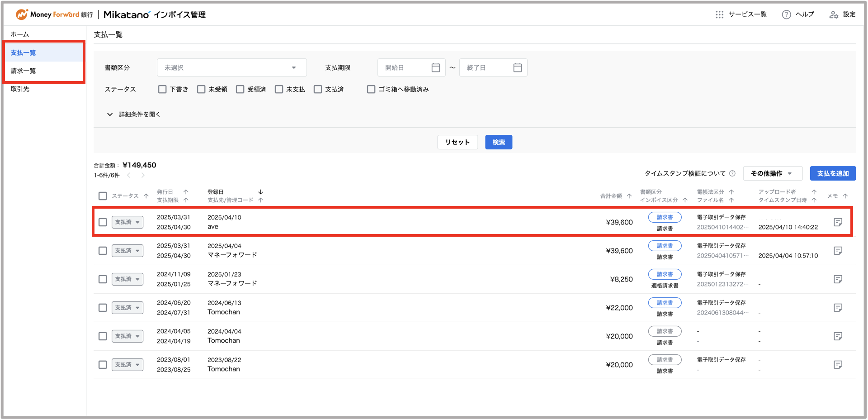Sort by 電帳法区分 arrow
The height and width of the screenshot is (420, 868).
[x=731, y=192]
